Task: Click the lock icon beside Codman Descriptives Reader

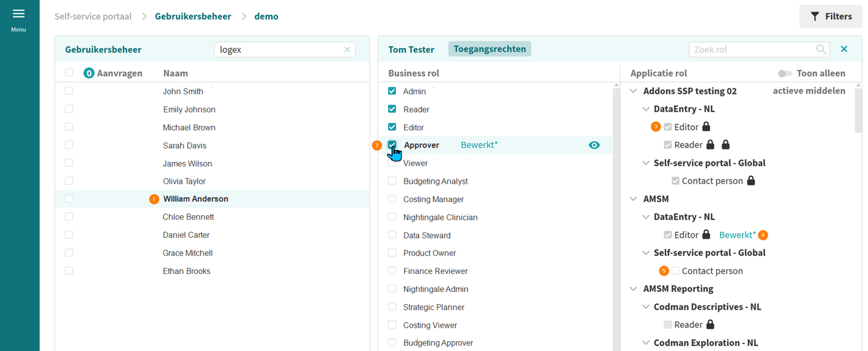Action: pos(710,325)
